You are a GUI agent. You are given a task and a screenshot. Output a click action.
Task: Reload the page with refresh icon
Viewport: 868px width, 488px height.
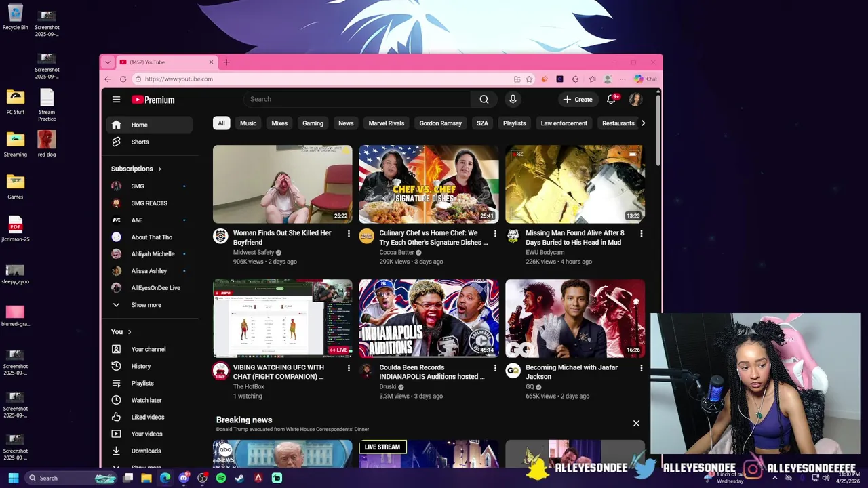coord(123,79)
